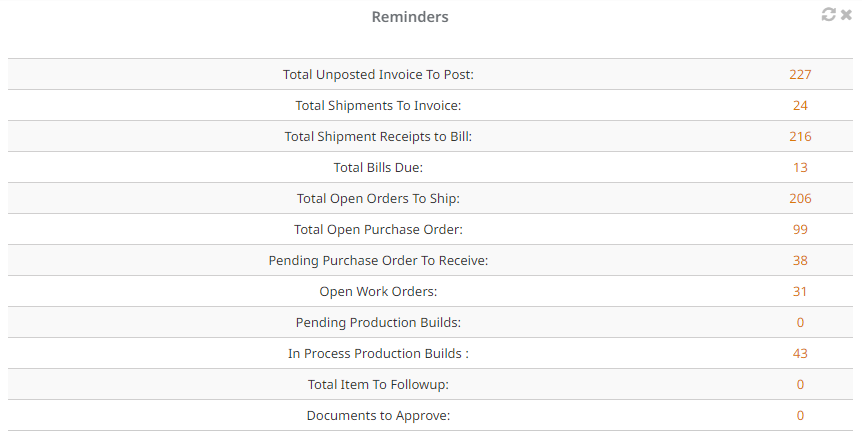
Task: Click the Pending Production Builds count
Action: point(800,322)
